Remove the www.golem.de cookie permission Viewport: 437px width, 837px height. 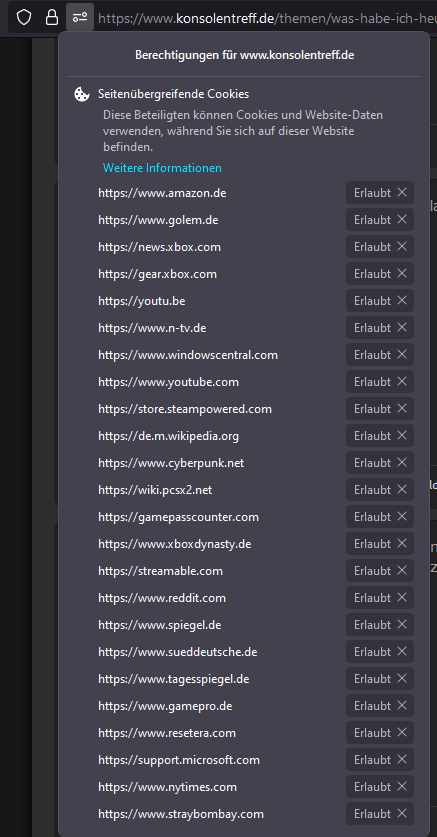[x=402, y=219]
